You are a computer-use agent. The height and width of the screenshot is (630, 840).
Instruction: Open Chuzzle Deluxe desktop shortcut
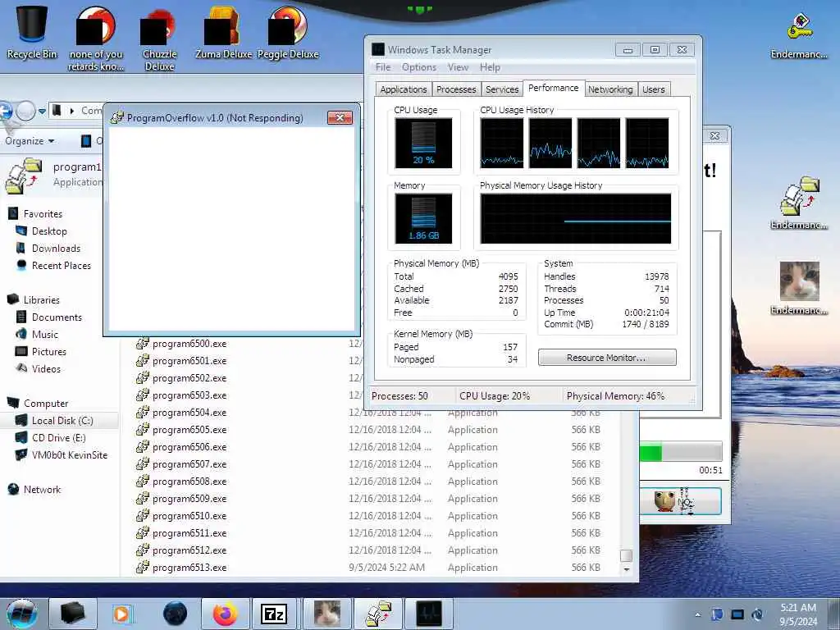[x=159, y=38]
